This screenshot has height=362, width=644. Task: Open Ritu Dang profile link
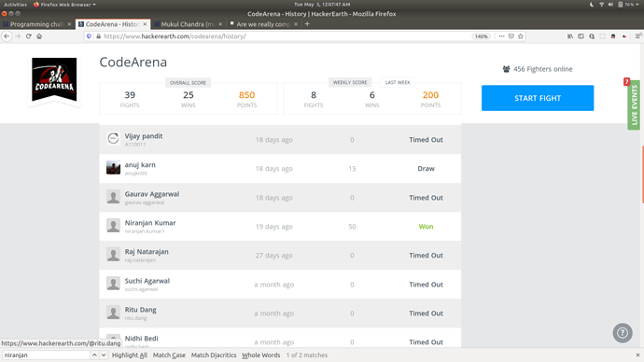tap(140, 310)
